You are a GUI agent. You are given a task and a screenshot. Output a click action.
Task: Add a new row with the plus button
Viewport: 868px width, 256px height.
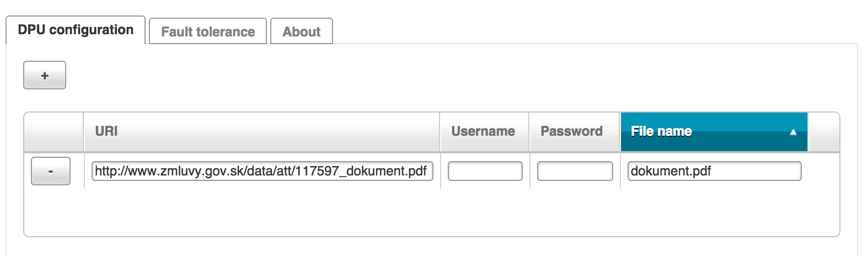[x=45, y=76]
